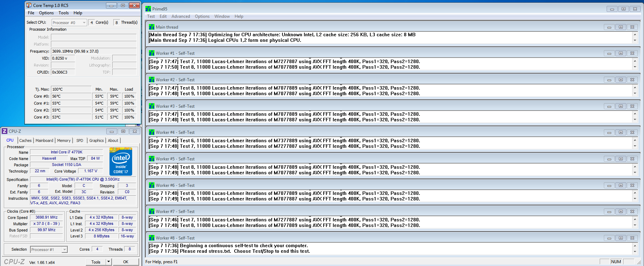Click the Max TDP 84 W value

click(95, 158)
